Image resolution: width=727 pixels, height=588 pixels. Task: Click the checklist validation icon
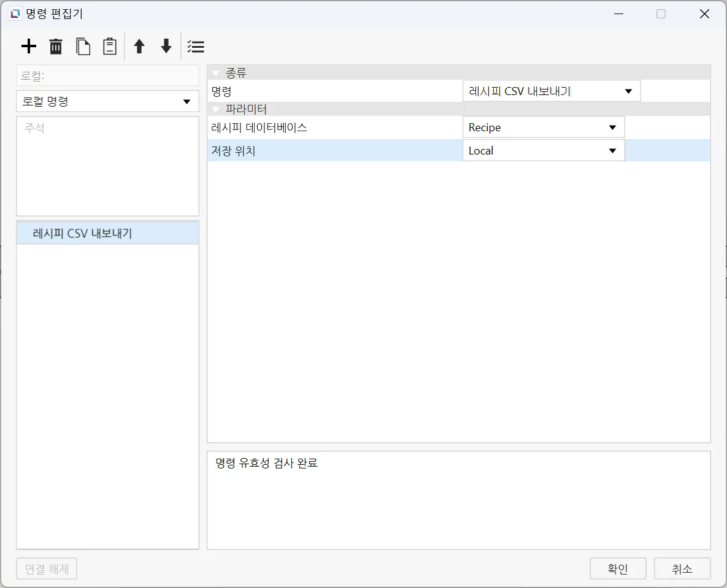click(x=196, y=47)
